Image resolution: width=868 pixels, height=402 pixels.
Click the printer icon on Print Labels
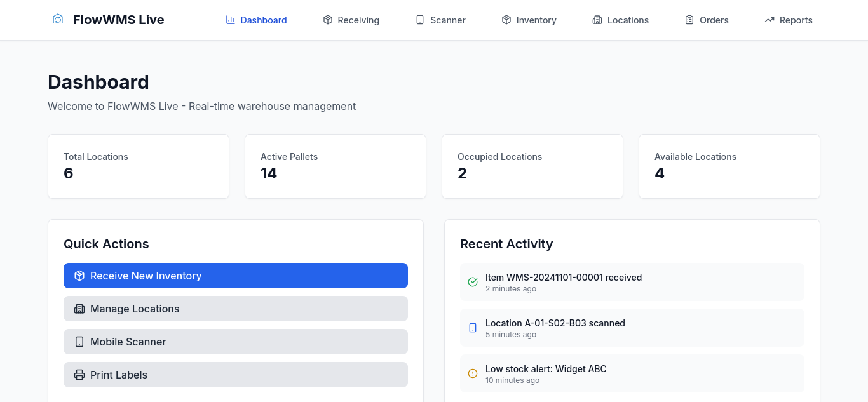point(79,375)
